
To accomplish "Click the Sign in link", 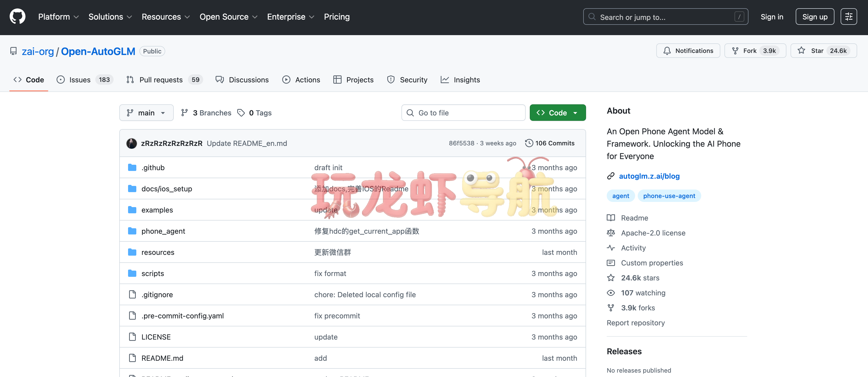I will point(772,17).
